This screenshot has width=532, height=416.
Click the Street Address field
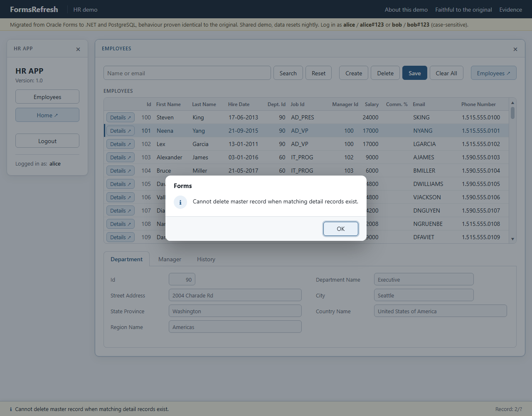click(x=235, y=295)
